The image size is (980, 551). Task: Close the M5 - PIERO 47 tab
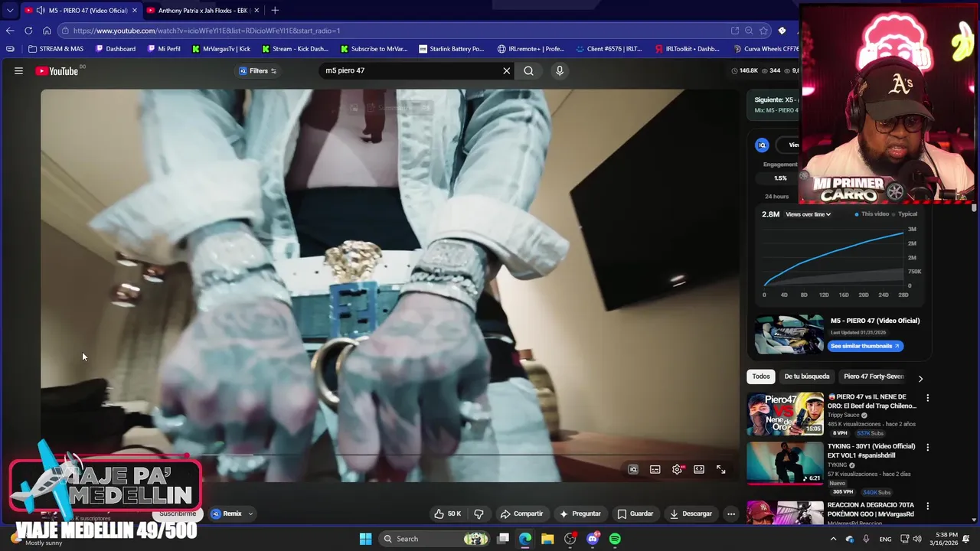[135, 11]
